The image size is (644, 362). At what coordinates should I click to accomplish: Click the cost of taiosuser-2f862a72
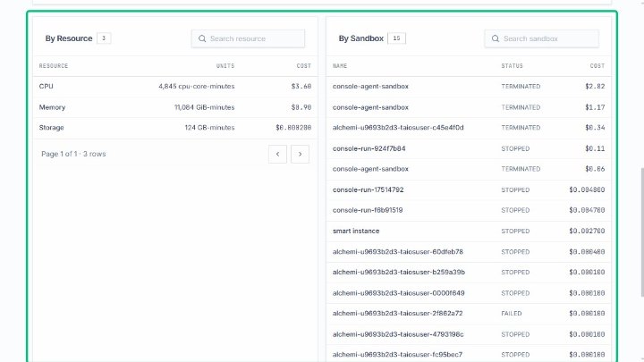pos(587,313)
